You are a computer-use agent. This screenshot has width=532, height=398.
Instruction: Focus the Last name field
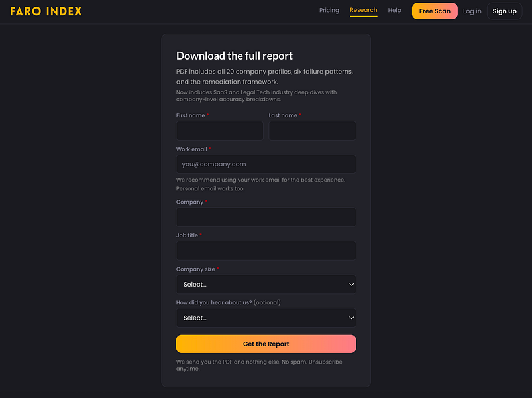click(x=312, y=131)
